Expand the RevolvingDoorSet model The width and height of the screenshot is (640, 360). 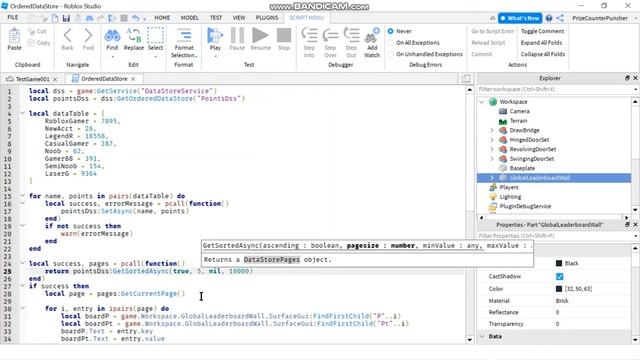(x=492, y=149)
